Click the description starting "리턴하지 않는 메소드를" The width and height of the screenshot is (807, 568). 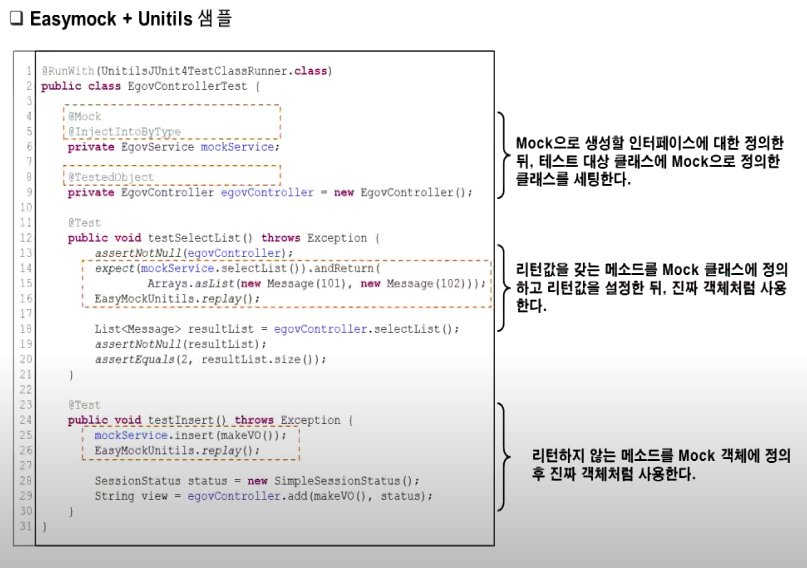661,465
